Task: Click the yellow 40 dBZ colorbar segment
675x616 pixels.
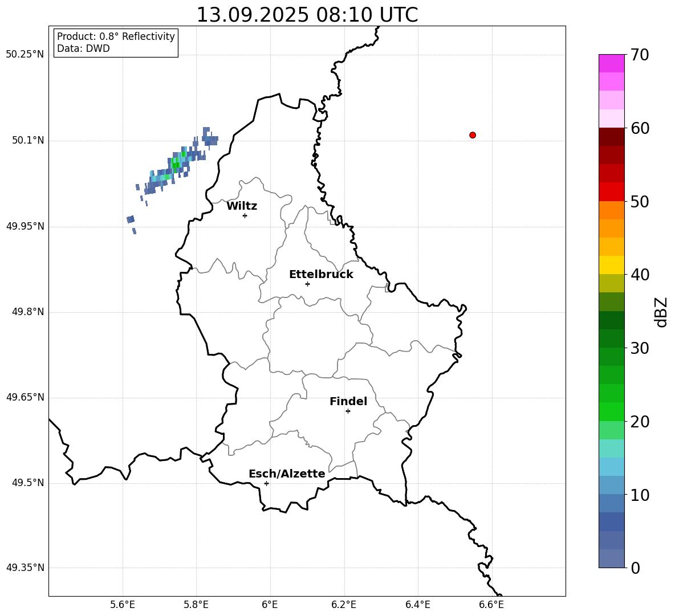Action: (x=611, y=265)
